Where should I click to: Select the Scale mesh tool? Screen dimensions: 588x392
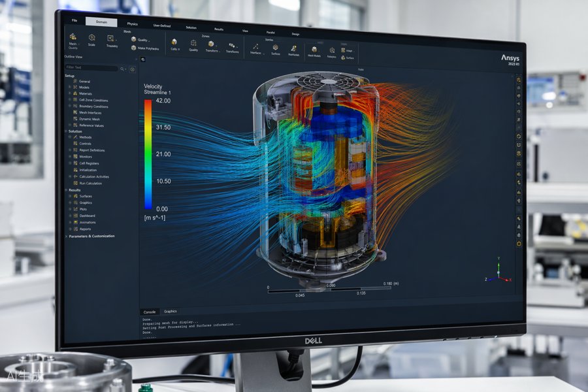91,40
